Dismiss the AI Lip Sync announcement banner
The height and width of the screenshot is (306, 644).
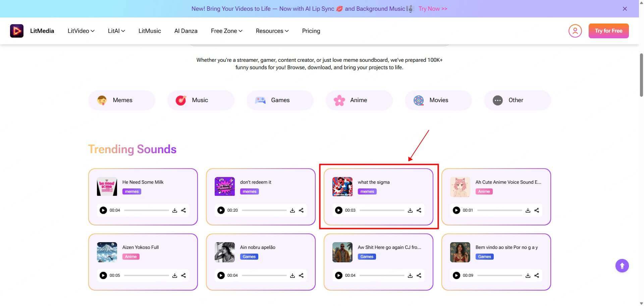coord(625,8)
